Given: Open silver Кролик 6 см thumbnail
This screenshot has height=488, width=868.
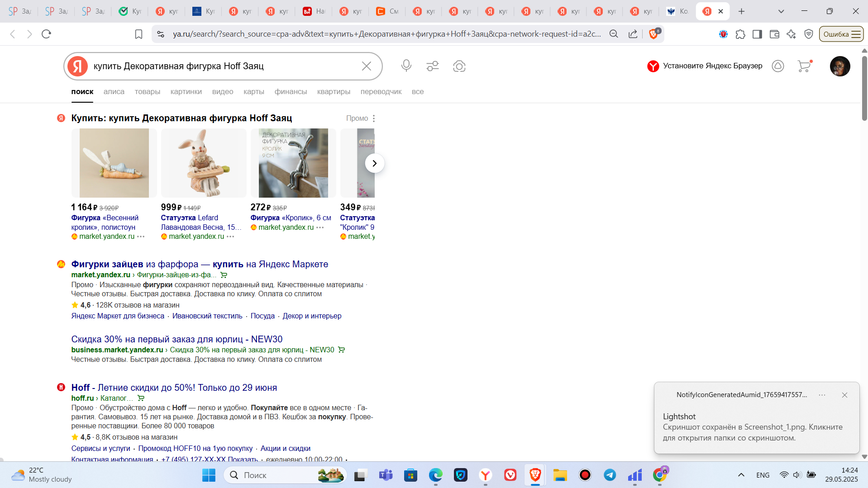Looking at the screenshot, I should click(x=293, y=163).
